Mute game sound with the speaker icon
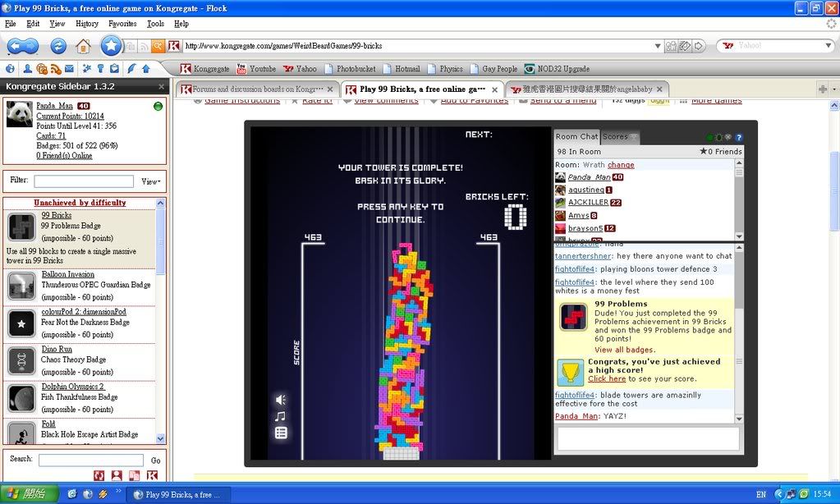 [x=281, y=400]
